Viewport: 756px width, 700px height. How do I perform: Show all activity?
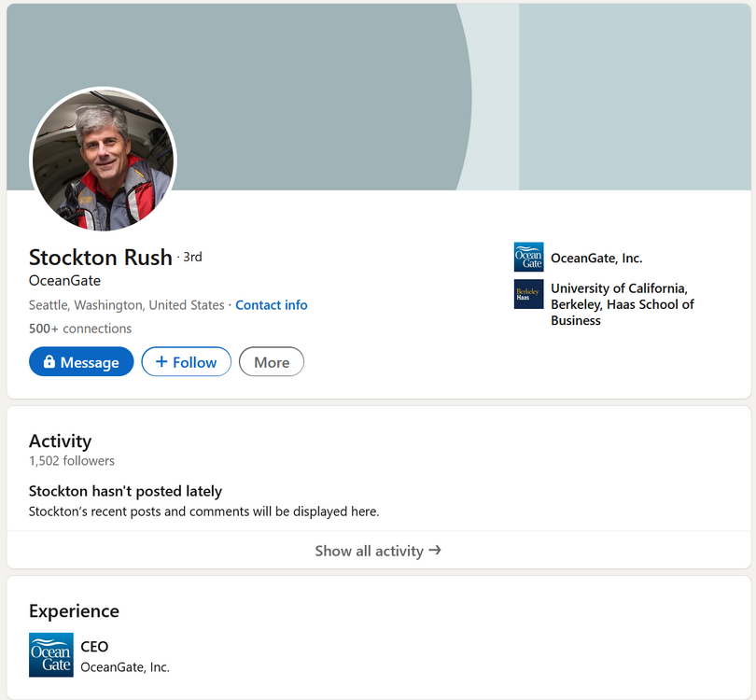[x=378, y=551]
